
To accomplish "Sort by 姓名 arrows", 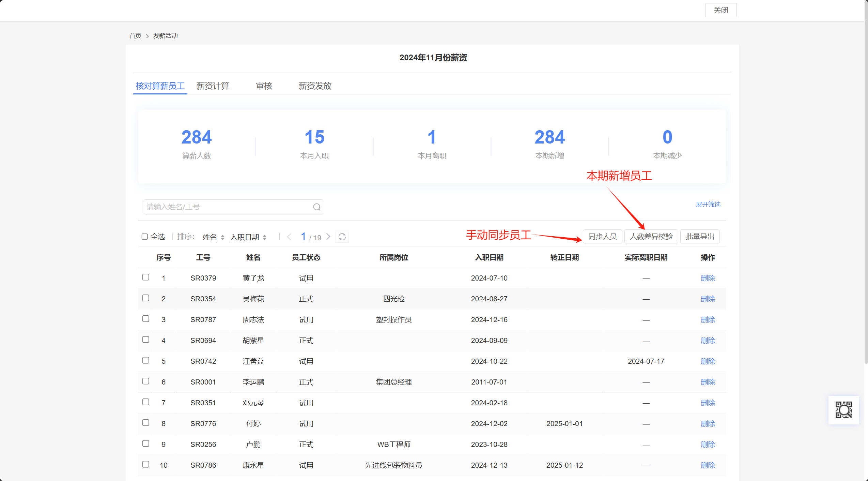I will (222, 237).
